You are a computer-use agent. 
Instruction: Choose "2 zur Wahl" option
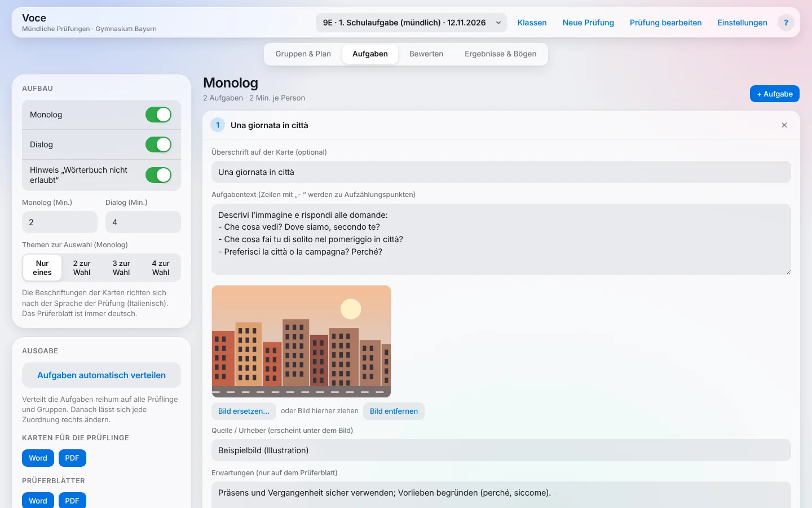pyautogui.click(x=82, y=268)
